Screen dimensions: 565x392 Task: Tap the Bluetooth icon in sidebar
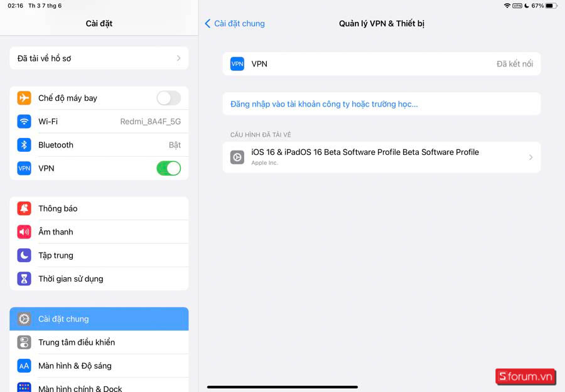pyautogui.click(x=24, y=145)
